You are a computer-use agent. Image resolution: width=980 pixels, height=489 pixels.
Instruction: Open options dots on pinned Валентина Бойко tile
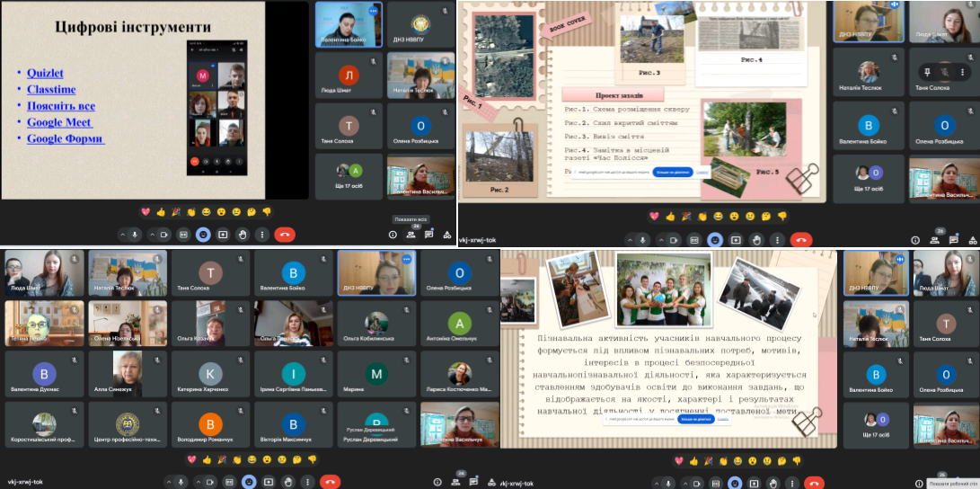pyautogui.click(x=373, y=10)
